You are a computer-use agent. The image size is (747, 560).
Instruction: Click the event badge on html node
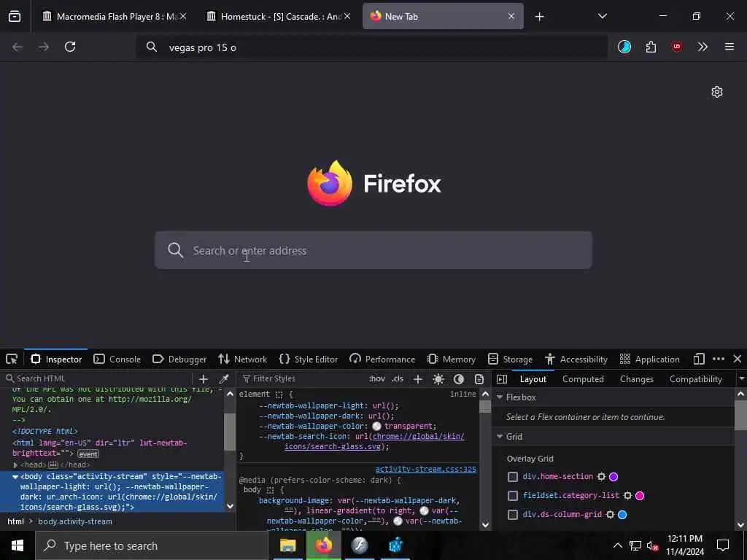pyautogui.click(x=88, y=454)
